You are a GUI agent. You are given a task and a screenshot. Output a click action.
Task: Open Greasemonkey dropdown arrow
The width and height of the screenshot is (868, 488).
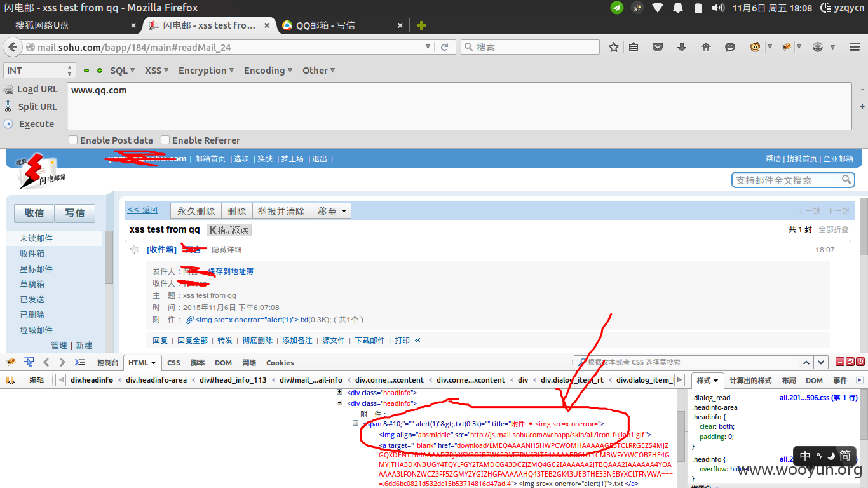pos(770,47)
